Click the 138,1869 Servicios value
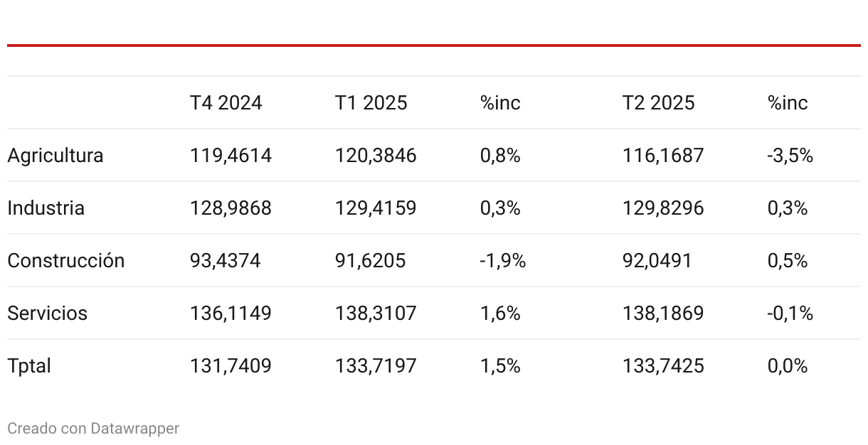Image resolution: width=868 pixels, height=445 pixels. (x=663, y=313)
